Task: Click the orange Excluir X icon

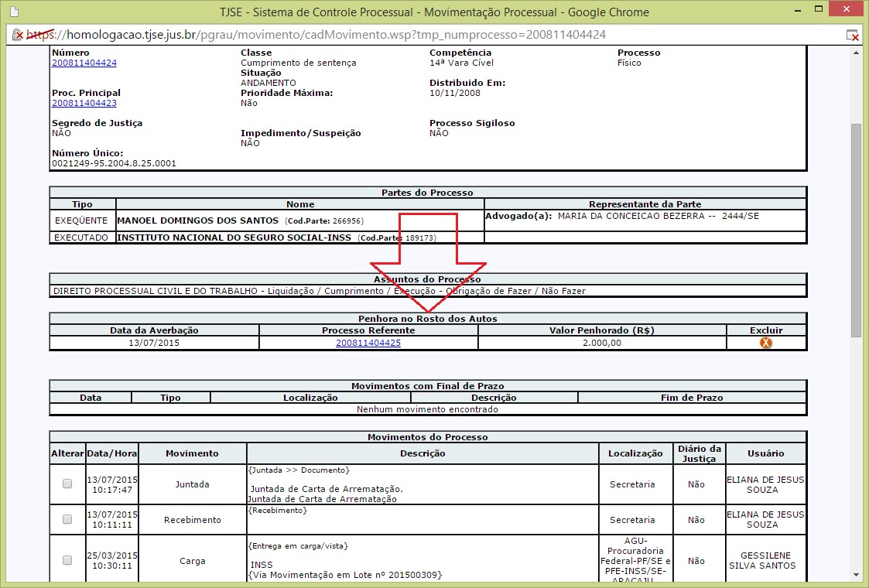Action: [x=766, y=343]
